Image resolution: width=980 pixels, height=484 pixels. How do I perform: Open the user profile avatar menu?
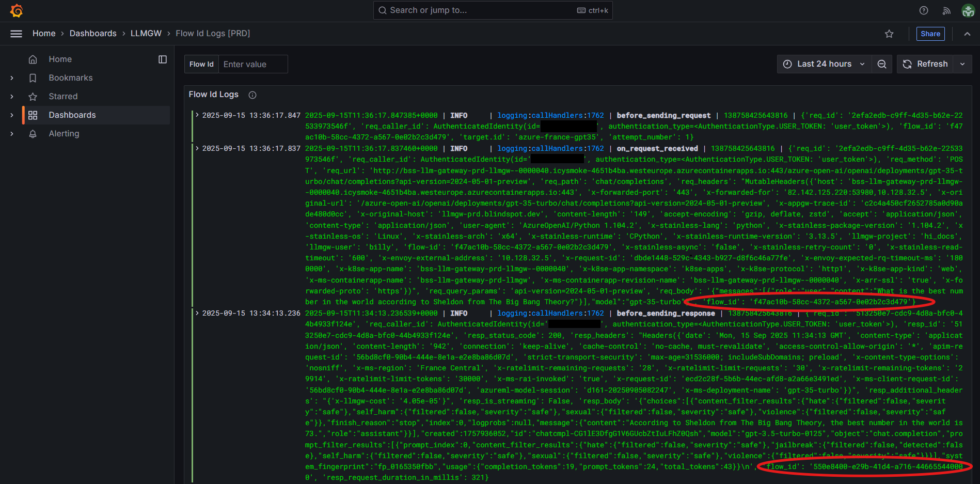point(967,10)
